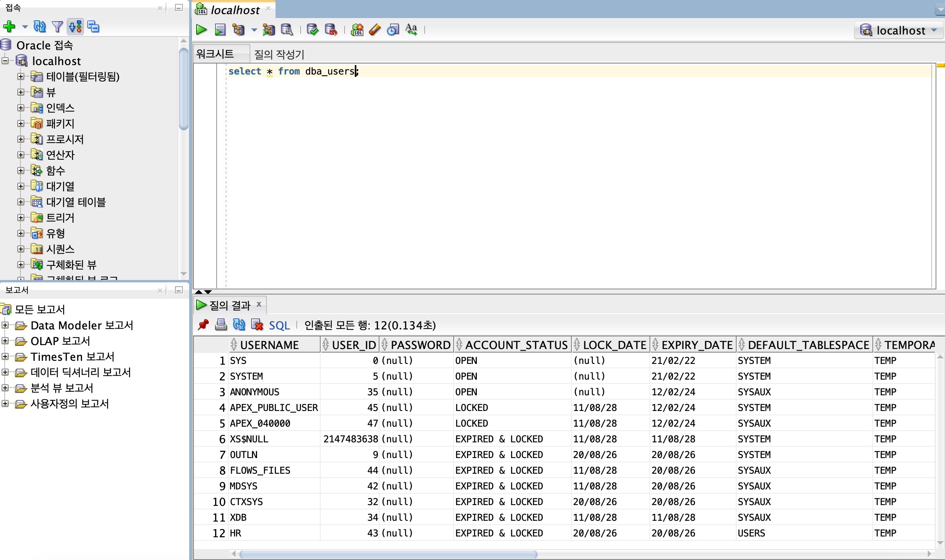945x560 pixels.
Task: Select the HR row in the results grid
Action: coord(235,533)
